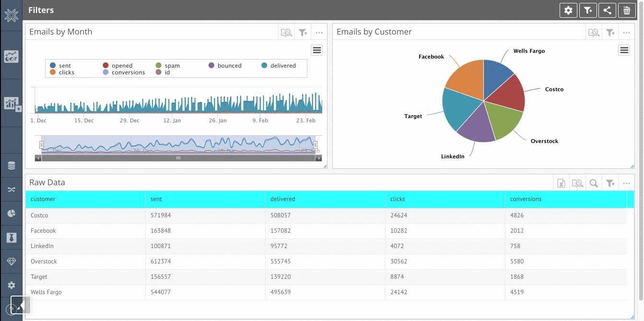Share the dashboard from the top bar
The image size is (644, 321).
click(607, 10)
